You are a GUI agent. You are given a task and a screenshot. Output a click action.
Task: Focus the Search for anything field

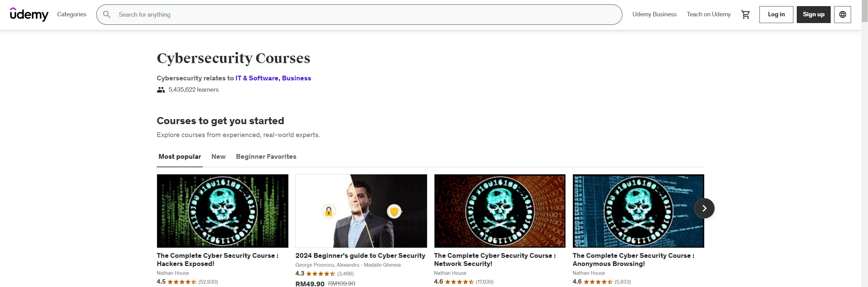click(359, 15)
